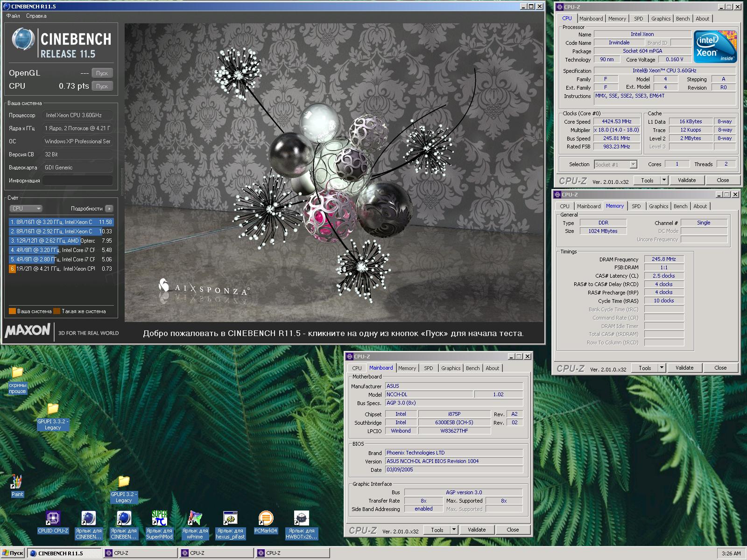Image resolution: width=747 pixels, height=560 pixels.
Task: Click the 'Подробности' arrow button in Cinebench
Action: point(109,209)
